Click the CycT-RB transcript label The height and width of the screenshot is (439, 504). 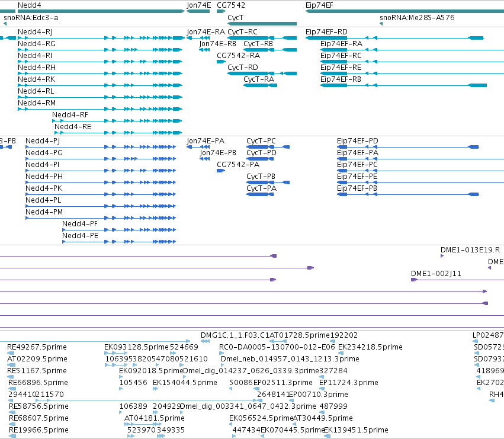pyautogui.click(x=258, y=44)
